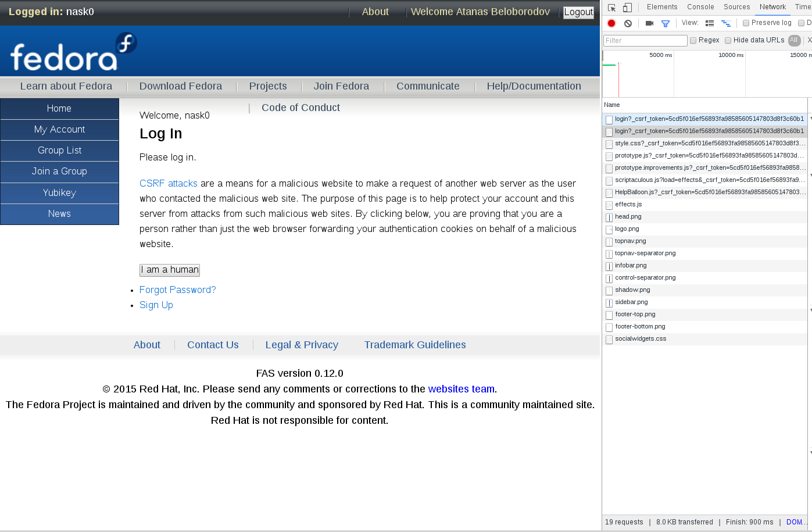Switch to large request rows view
The width and height of the screenshot is (812, 532).
coord(710,23)
